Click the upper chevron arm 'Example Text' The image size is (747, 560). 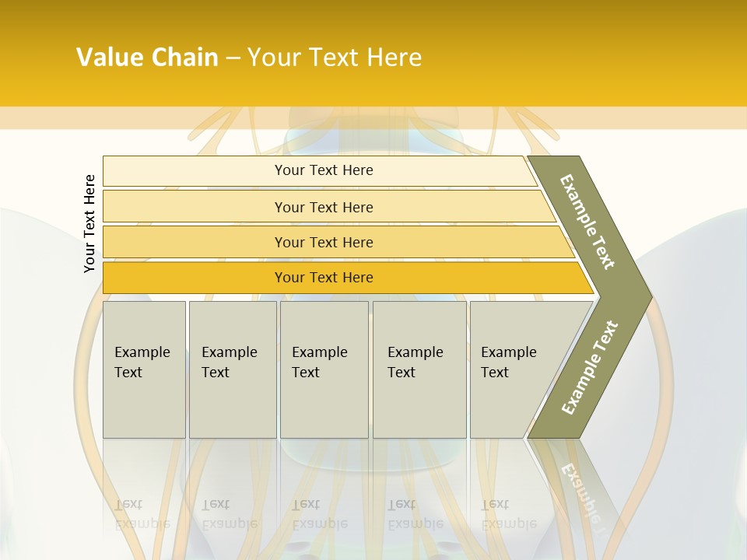(587, 222)
